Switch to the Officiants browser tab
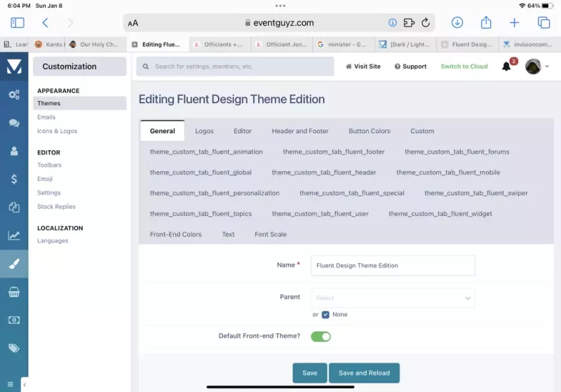Screen dimensions: 561x392 tap(219, 45)
